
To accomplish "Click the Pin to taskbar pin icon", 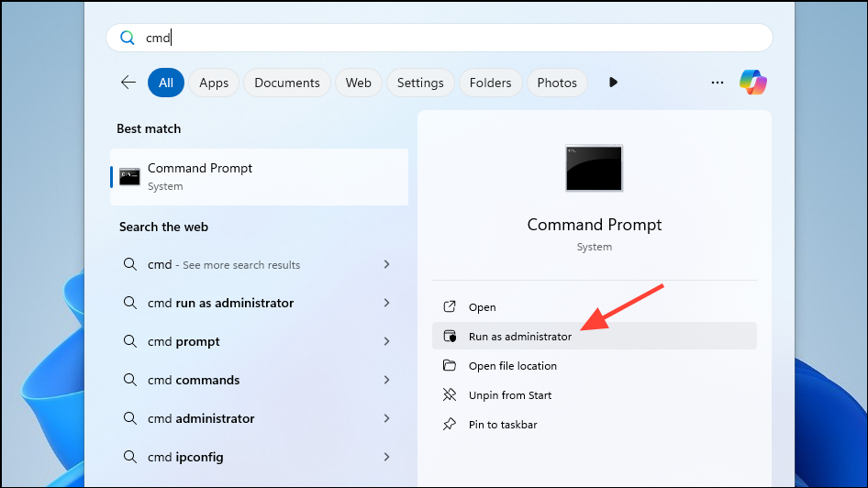I will [x=450, y=424].
